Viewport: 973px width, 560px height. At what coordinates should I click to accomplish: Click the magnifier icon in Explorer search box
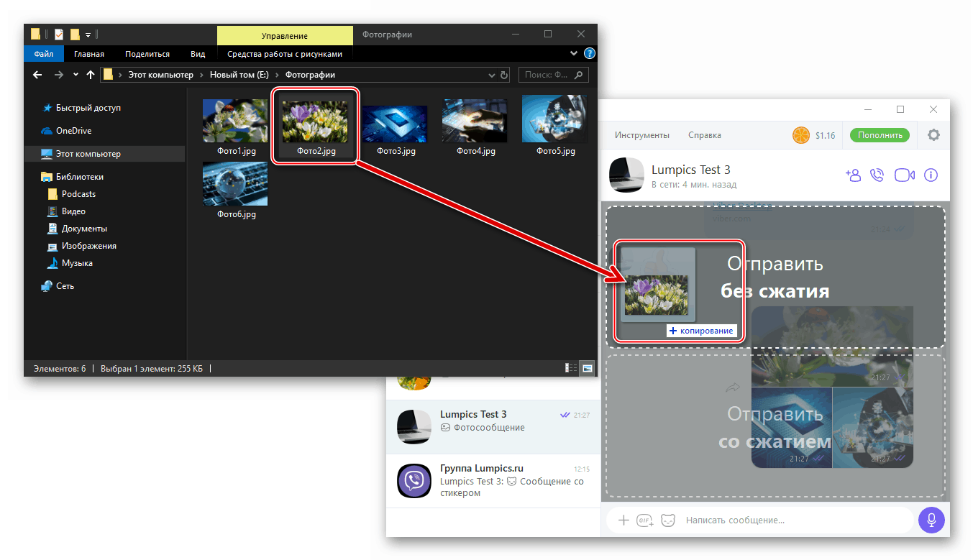pyautogui.click(x=580, y=75)
